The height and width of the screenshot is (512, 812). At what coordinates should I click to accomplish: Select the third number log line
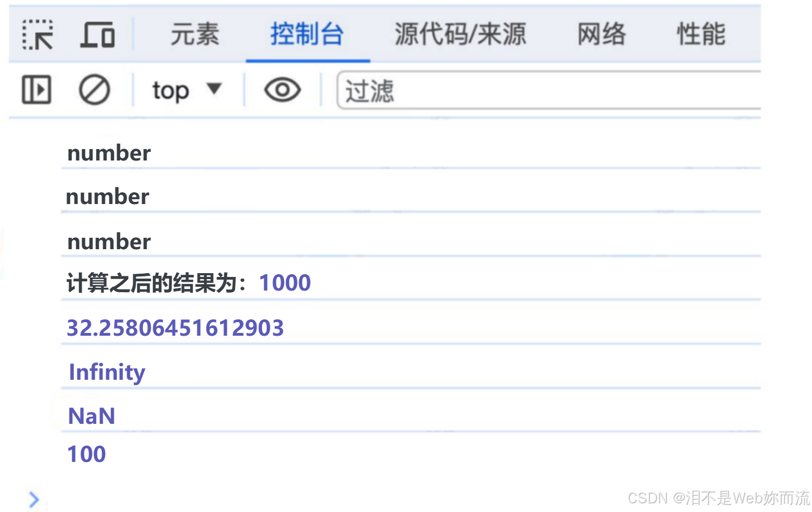coord(109,242)
